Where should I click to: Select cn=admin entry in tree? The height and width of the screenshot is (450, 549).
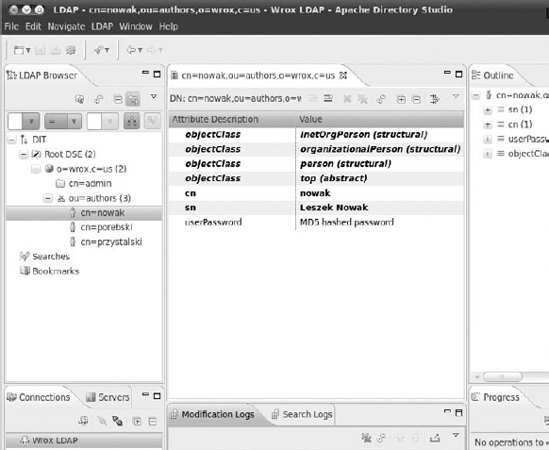90,184
